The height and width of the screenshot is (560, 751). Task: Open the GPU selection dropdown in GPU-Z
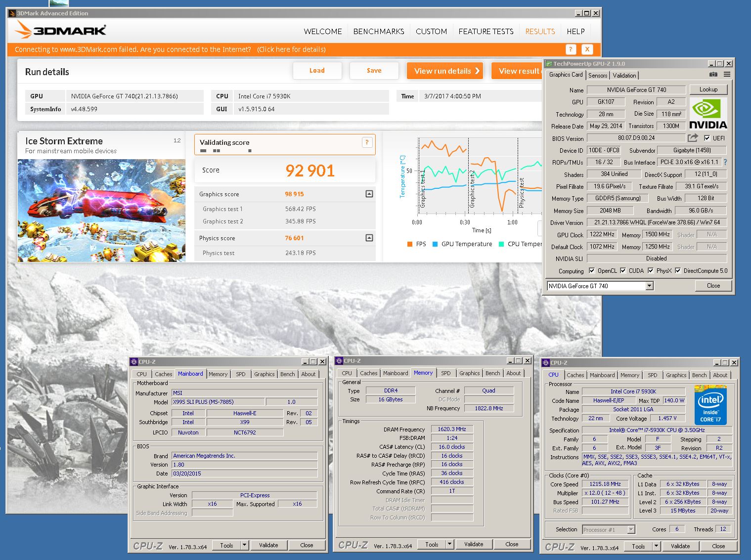pyautogui.click(x=649, y=286)
